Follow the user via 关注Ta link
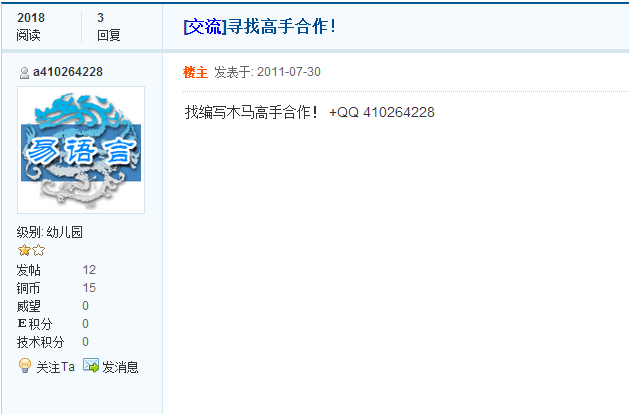The image size is (629, 414). point(55,367)
